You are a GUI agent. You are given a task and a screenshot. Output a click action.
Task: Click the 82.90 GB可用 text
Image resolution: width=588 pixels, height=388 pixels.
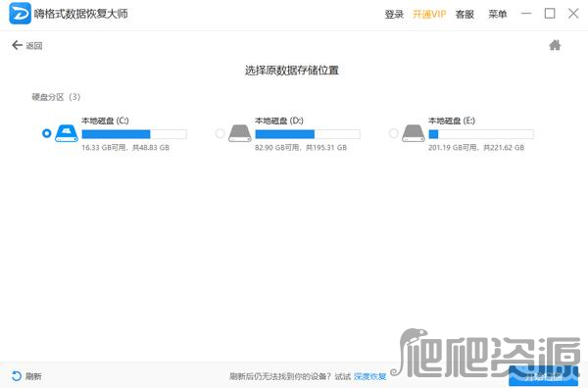(x=277, y=148)
